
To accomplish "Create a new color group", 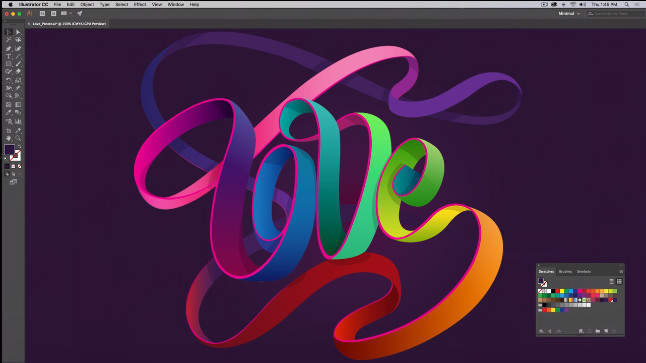I will tap(598, 331).
